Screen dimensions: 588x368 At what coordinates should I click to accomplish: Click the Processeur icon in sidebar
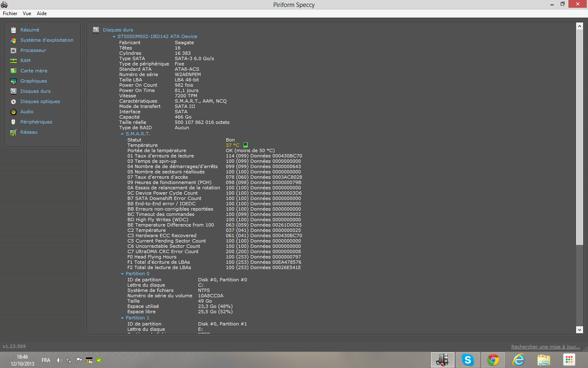click(13, 51)
